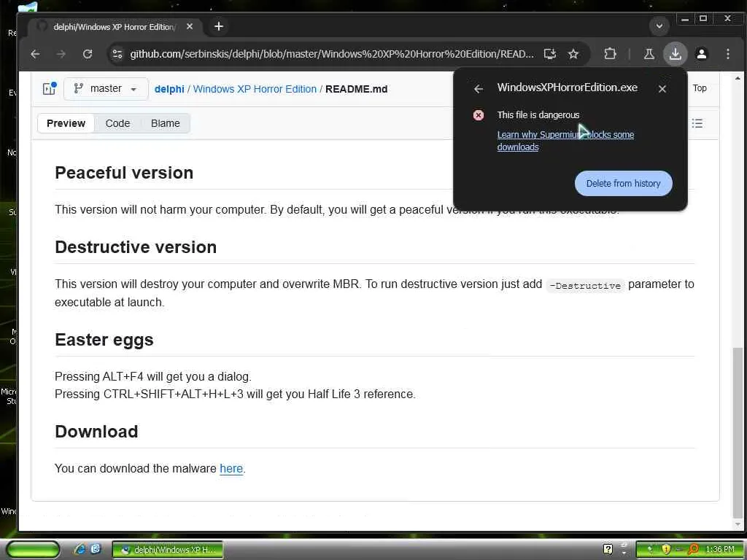Open a new browser tab
Viewport: 747px width, 560px height.
[219, 26]
